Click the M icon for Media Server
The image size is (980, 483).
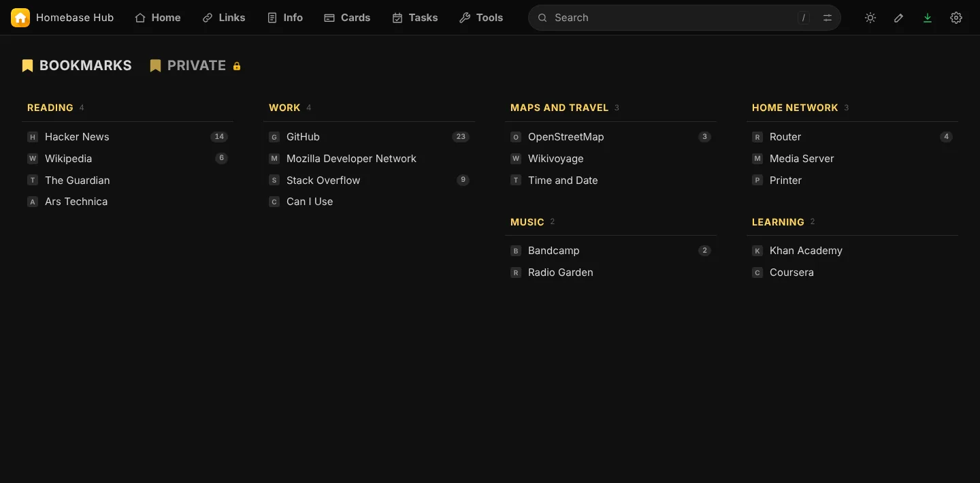(757, 159)
